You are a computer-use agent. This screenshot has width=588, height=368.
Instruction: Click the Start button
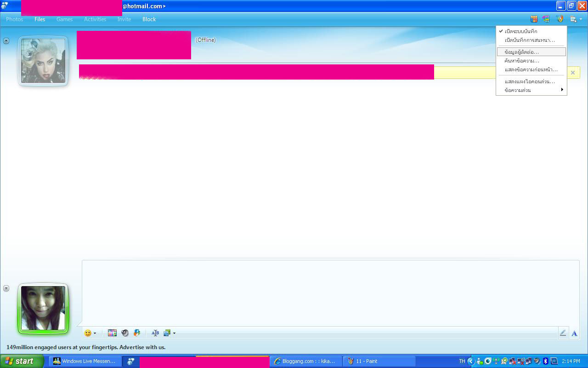pos(21,361)
